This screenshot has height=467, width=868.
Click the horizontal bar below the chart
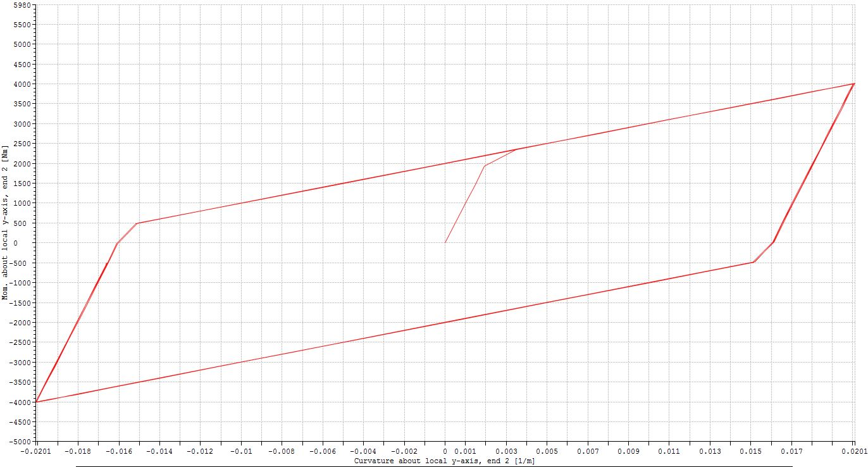point(433,466)
